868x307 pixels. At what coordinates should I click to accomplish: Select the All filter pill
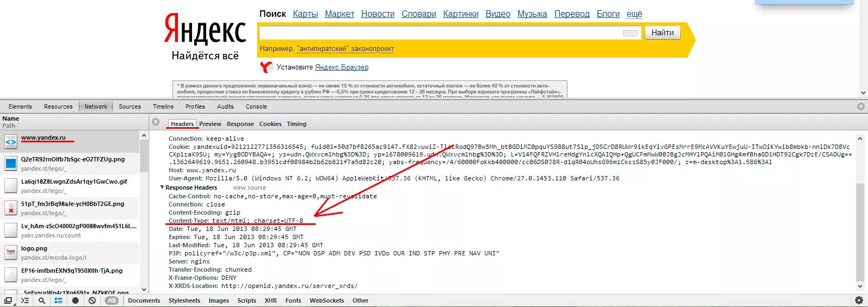point(112,300)
